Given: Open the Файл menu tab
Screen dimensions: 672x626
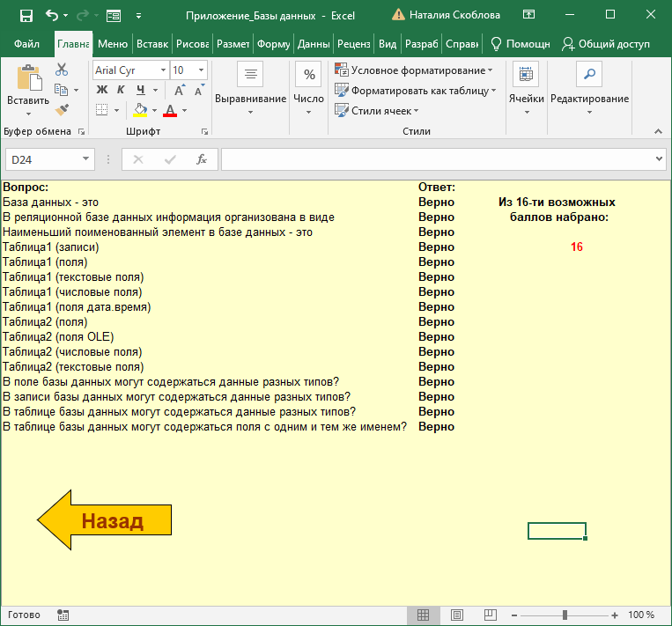Looking at the screenshot, I should click(x=26, y=44).
